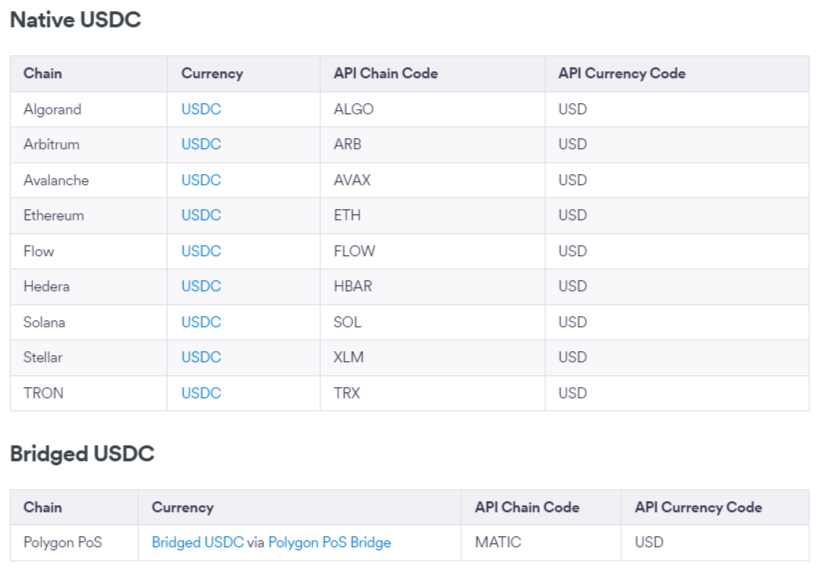The width and height of the screenshot is (821, 567).
Task: Click the Bridged USDC link
Action: coord(197,542)
